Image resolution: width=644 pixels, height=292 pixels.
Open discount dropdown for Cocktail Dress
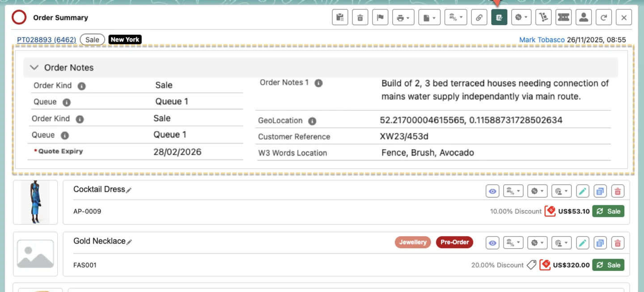click(x=538, y=191)
